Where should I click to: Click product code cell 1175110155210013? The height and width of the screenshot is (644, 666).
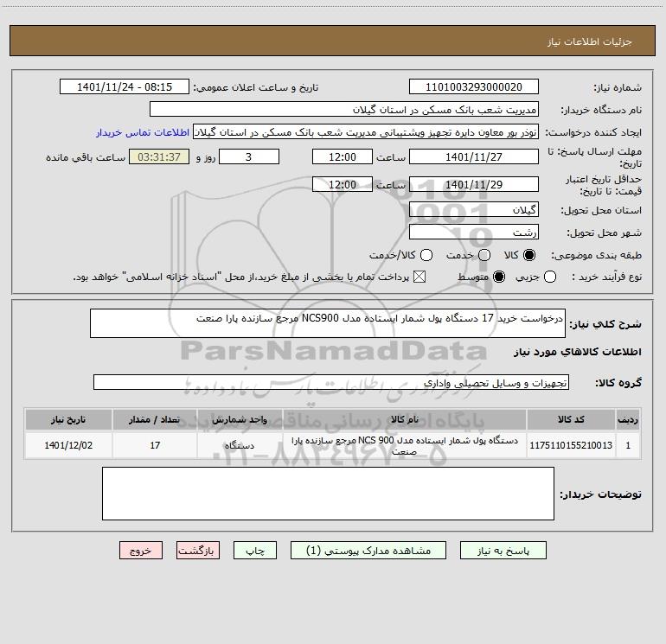tap(571, 445)
